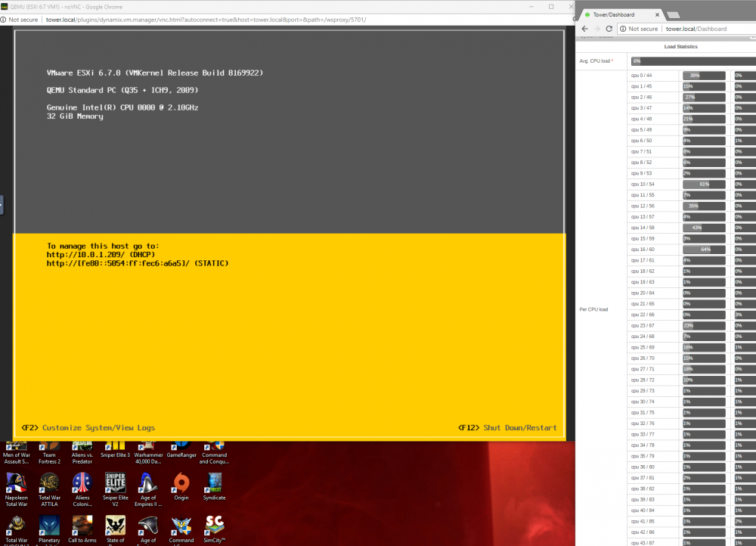Launch Warhammer 40,000 Dawn of War icon
Viewport: 756px width, 546px height.
[148, 454]
